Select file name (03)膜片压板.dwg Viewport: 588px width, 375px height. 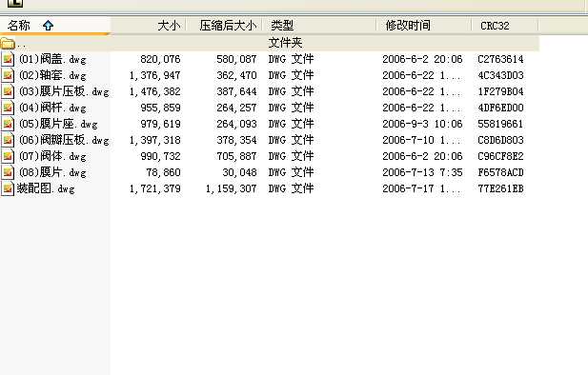[64, 91]
